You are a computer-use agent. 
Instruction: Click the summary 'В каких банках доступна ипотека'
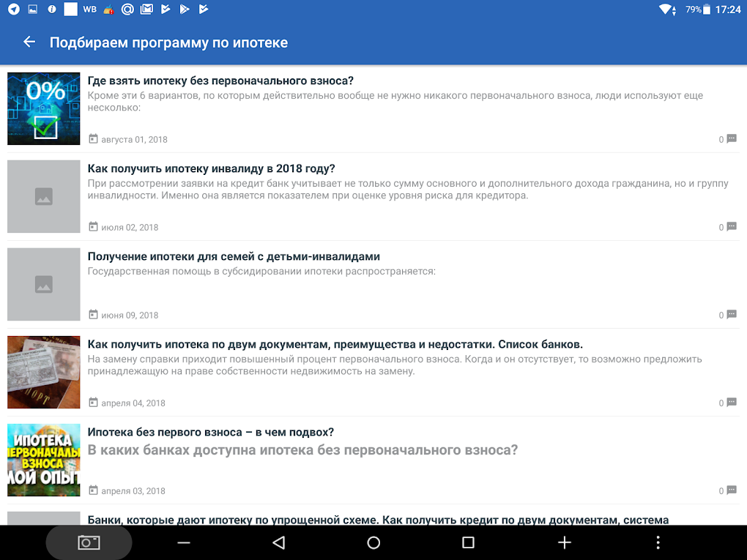coord(302,450)
